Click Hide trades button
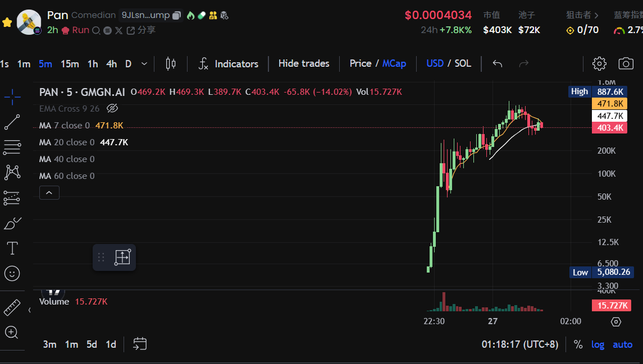The width and height of the screenshot is (643, 364). coord(304,63)
